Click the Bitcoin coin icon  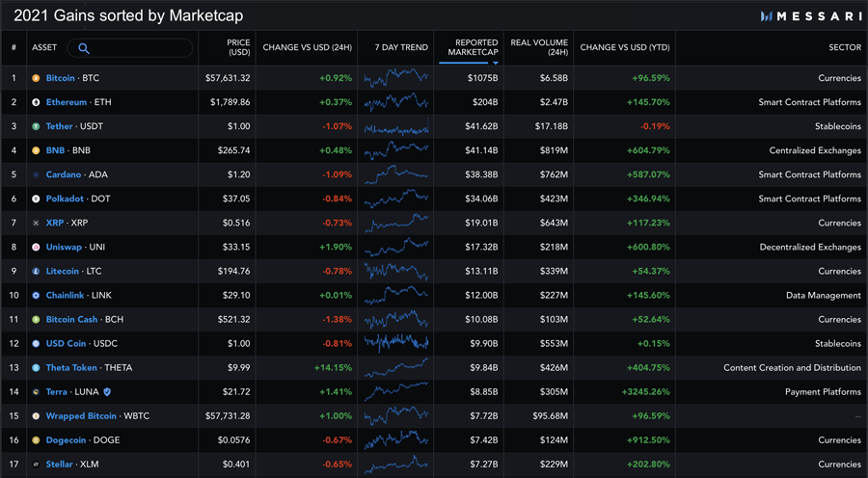pos(37,78)
